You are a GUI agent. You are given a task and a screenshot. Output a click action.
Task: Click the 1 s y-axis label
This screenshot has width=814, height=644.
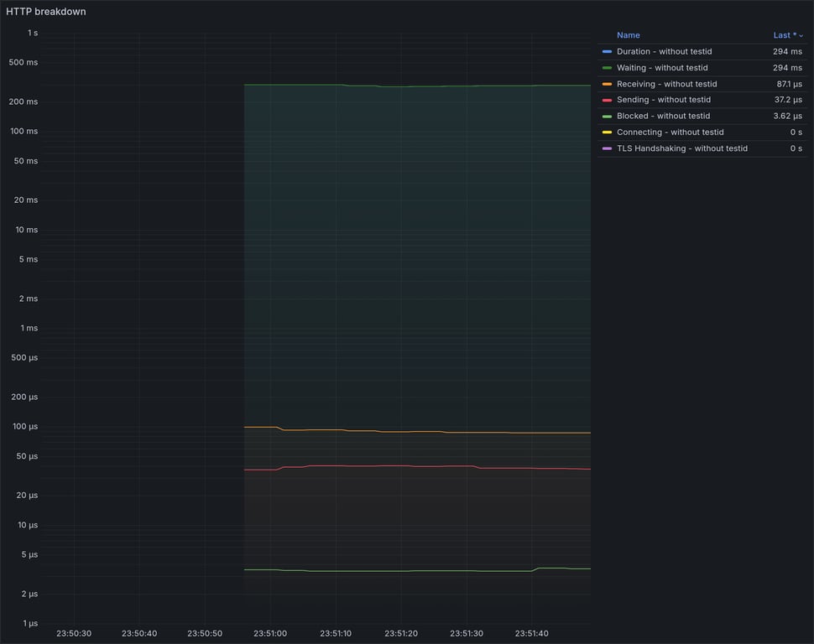[33, 33]
